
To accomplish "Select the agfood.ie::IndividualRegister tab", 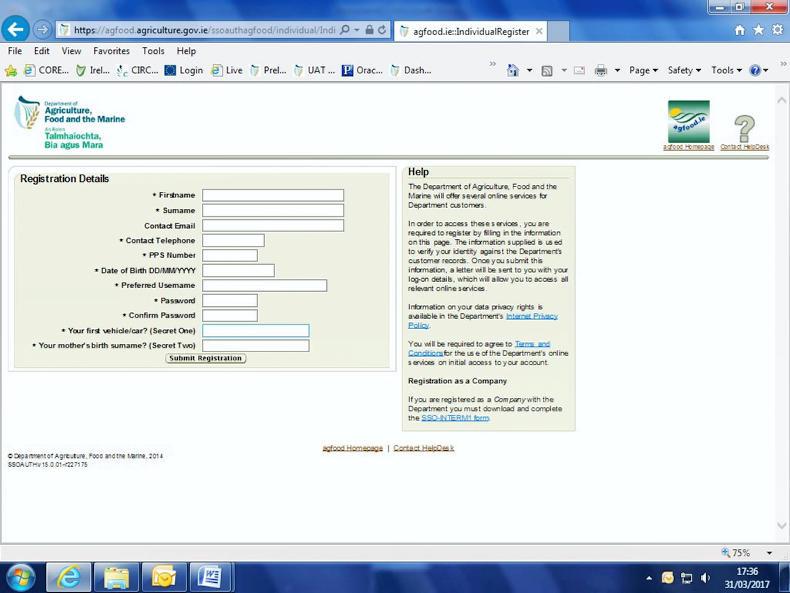I will pyautogui.click(x=470, y=31).
